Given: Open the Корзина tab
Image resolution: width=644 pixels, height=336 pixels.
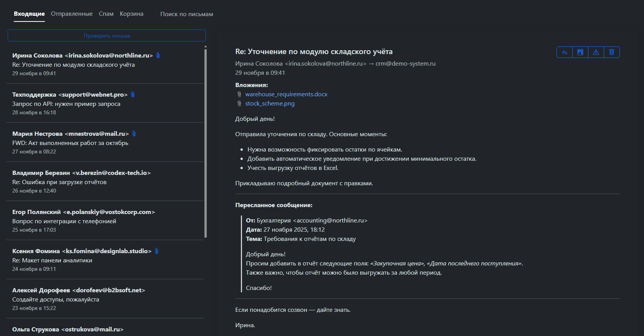Looking at the screenshot, I should pyautogui.click(x=132, y=14).
